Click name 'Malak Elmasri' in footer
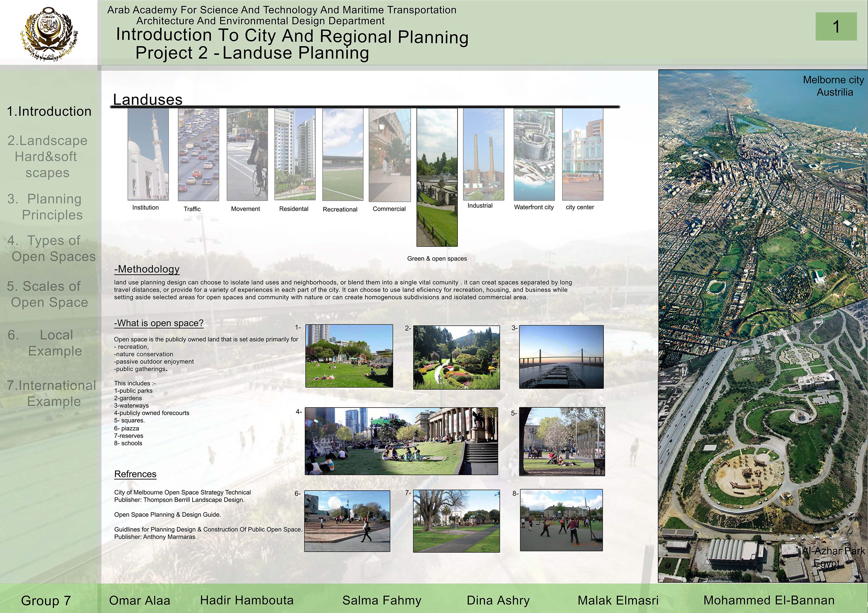This screenshot has height=613, width=868. [618, 601]
